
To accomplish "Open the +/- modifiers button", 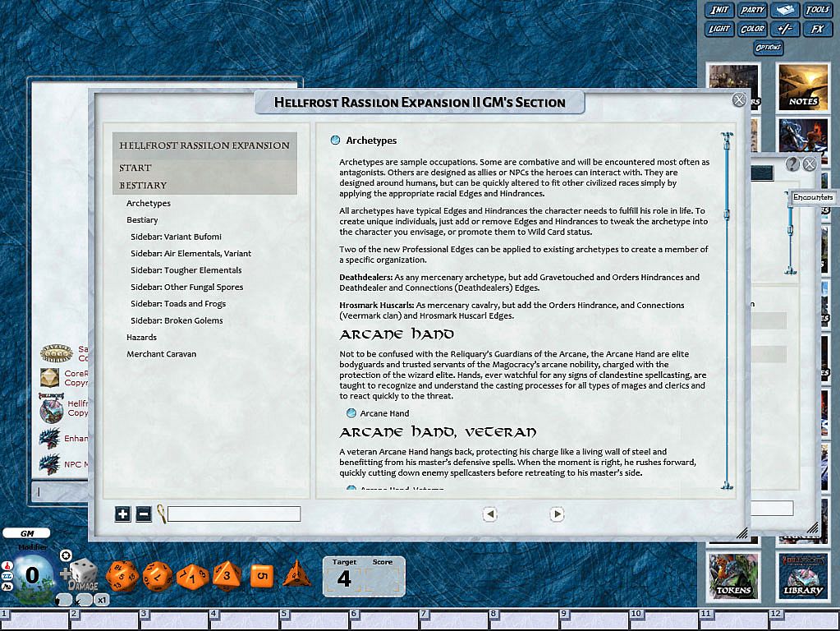I will tap(785, 29).
